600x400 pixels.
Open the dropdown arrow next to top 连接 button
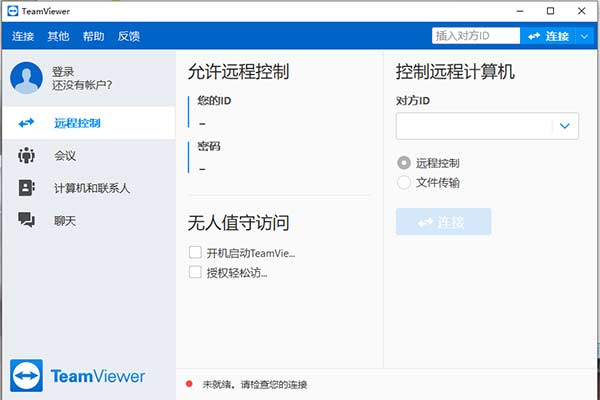click(584, 36)
